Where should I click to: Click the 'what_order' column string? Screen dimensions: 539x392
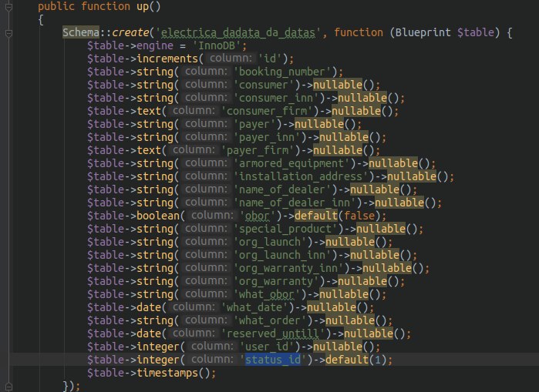click(270, 320)
